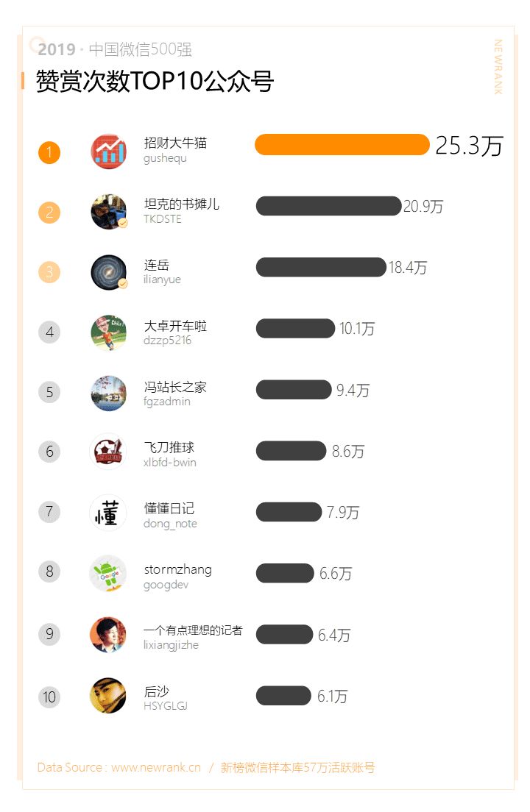Select the 懂懂日记 character avatar
Screen dimensions: 530x812
tap(108, 512)
